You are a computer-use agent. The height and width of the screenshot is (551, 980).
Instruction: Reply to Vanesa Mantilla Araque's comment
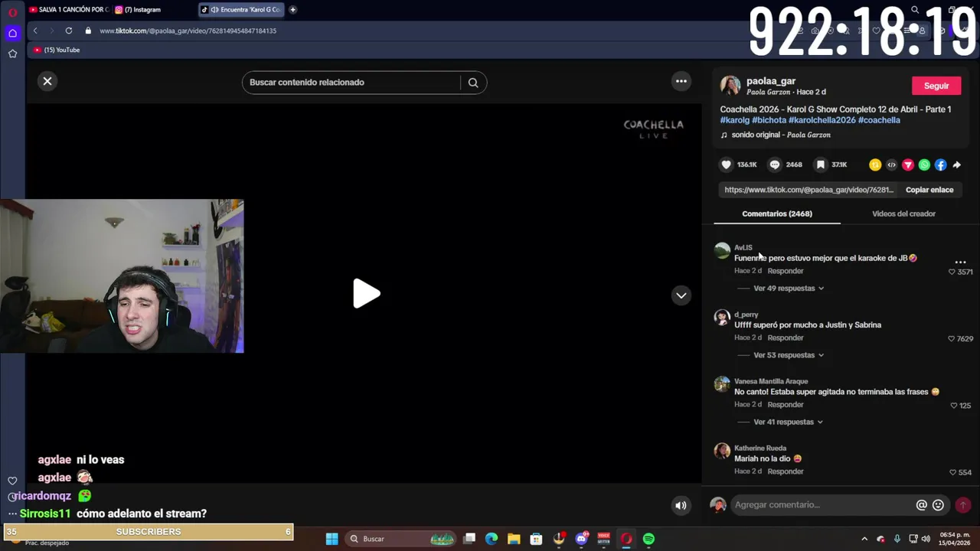[x=786, y=404]
